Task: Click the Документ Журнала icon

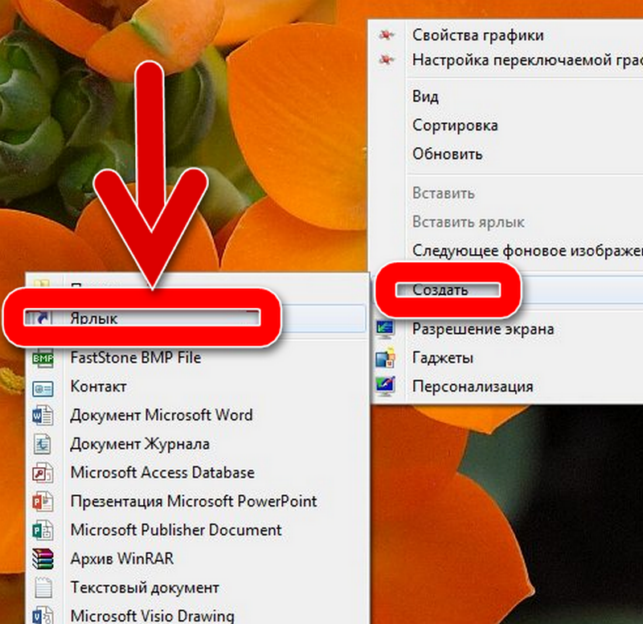Action: pos(43,444)
